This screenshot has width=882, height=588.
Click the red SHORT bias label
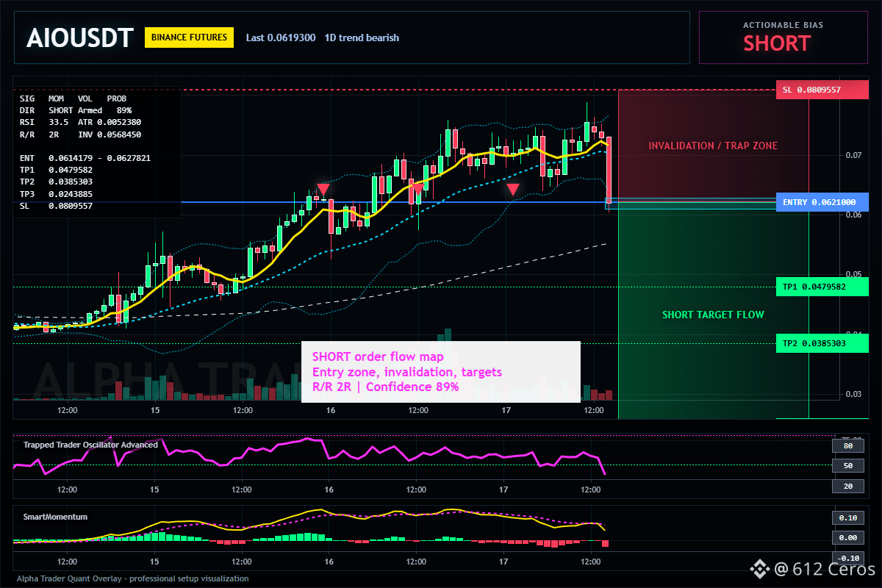click(x=776, y=43)
